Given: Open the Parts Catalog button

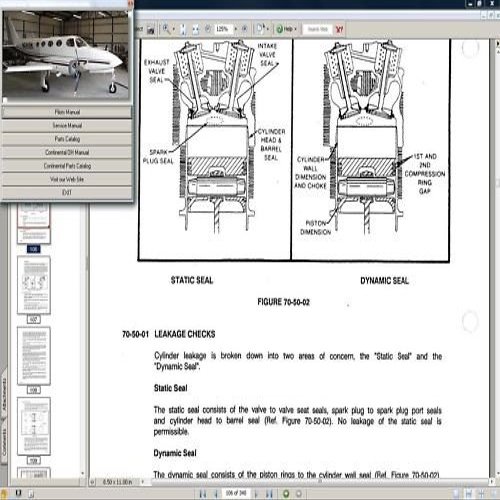Looking at the screenshot, I should (67, 139).
